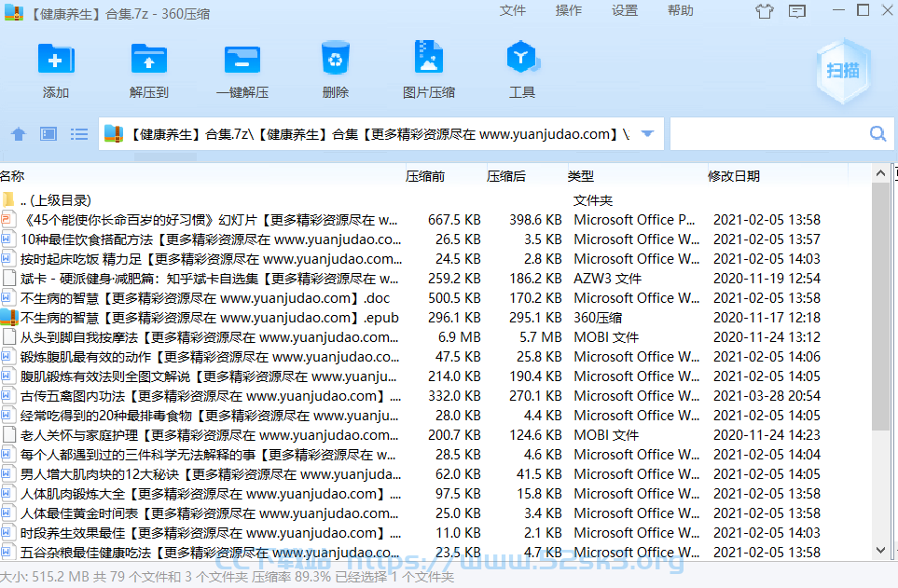Click the 删除 (Delete) recycle bin icon
The width and height of the screenshot is (898, 588).
(x=336, y=57)
